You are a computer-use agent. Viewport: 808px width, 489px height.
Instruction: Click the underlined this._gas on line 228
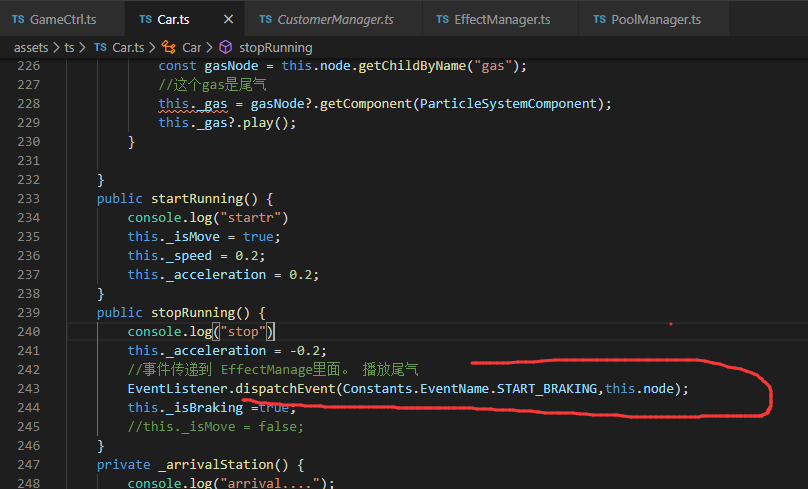click(193, 105)
